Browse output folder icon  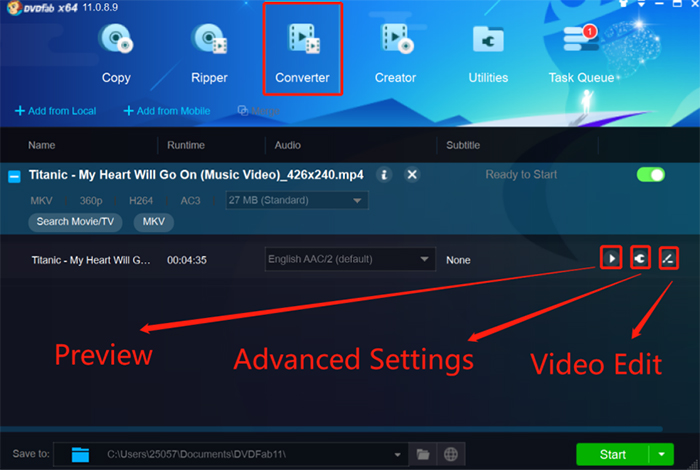(423, 454)
